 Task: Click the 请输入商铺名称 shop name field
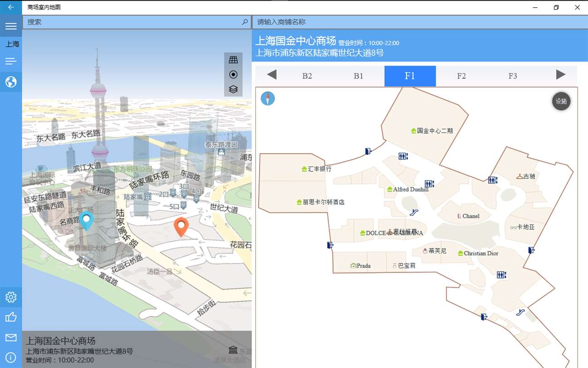point(420,22)
